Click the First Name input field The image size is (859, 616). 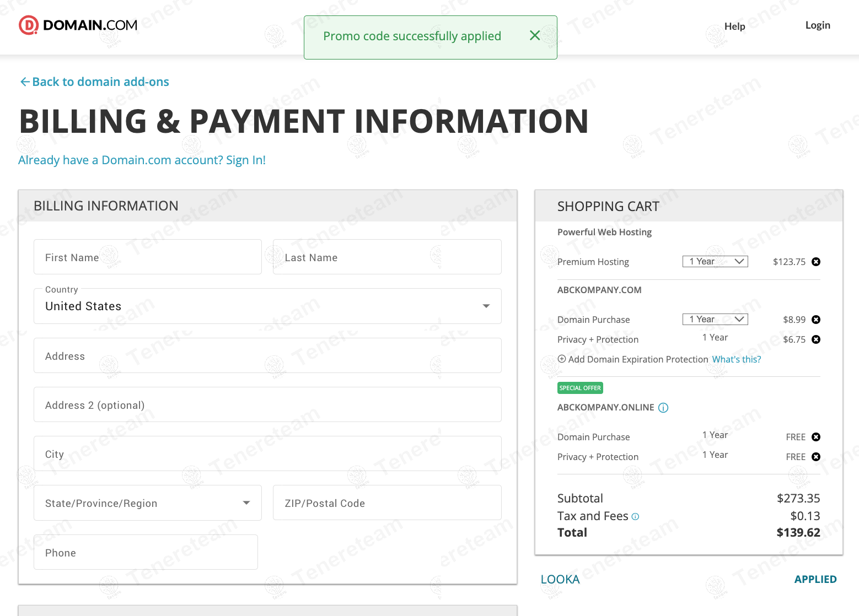[147, 257]
